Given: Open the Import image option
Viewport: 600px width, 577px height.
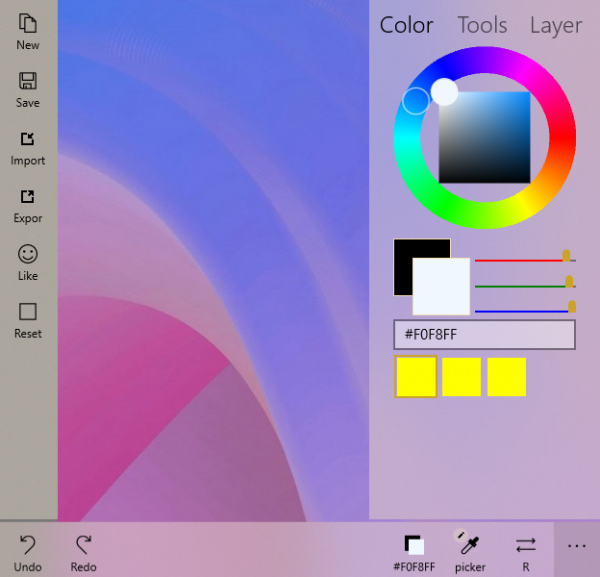Looking at the screenshot, I should pyautogui.click(x=28, y=148).
